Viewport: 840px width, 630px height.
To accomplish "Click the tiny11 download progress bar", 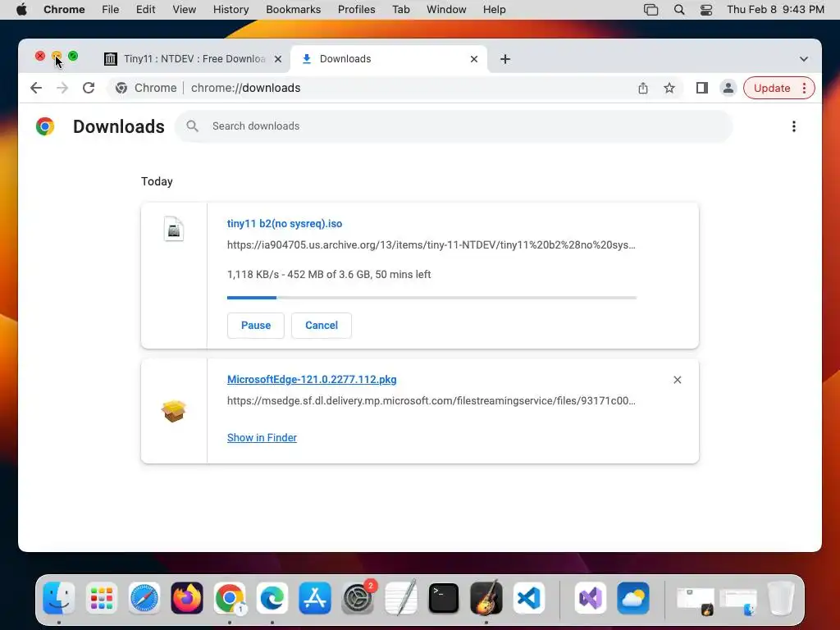I will [431, 297].
